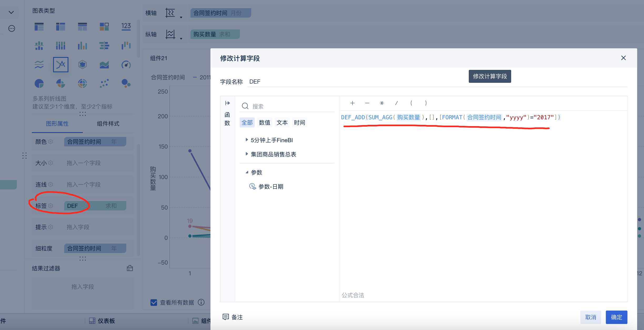644x330 pixels.
Task: Open the connection line attribute settings gear
Action: click(x=51, y=184)
